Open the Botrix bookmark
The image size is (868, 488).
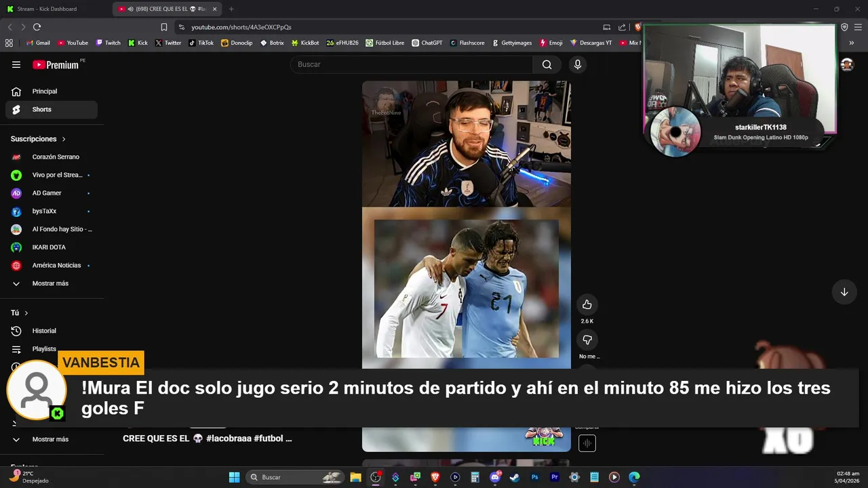(272, 43)
